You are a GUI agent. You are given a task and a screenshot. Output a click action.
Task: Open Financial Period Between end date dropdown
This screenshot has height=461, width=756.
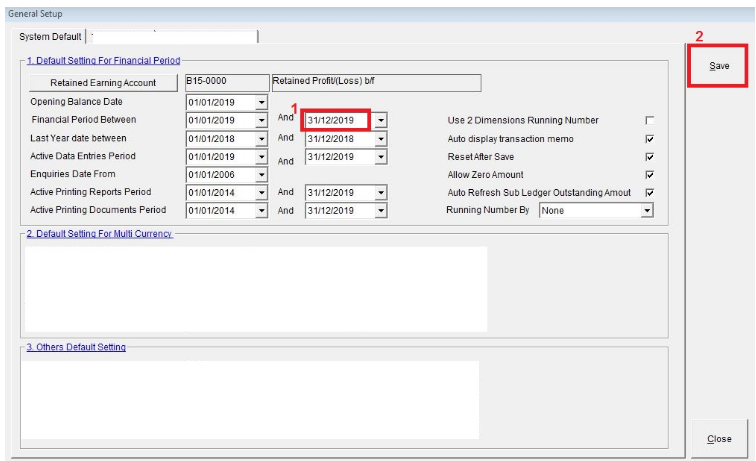(x=381, y=120)
